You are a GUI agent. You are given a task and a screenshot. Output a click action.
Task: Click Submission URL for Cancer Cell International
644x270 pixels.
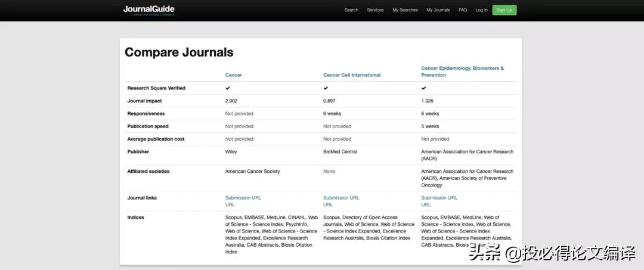click(x=341, y=198)
